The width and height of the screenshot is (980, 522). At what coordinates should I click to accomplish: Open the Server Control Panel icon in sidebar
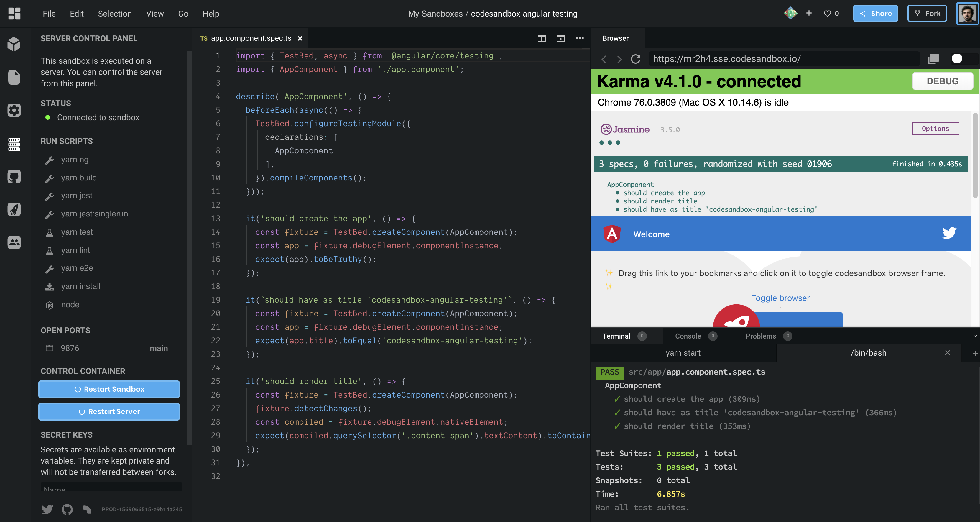pos(14,144)
